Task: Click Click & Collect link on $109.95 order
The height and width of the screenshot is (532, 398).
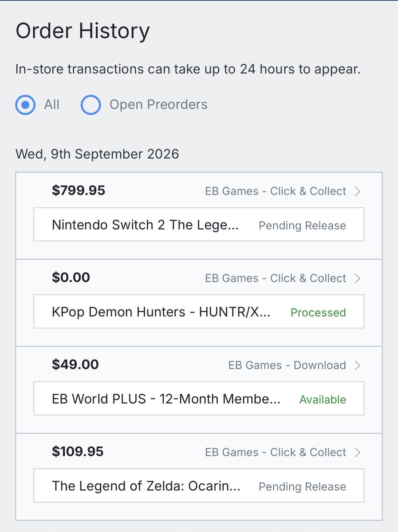Action: pos(276,452)
